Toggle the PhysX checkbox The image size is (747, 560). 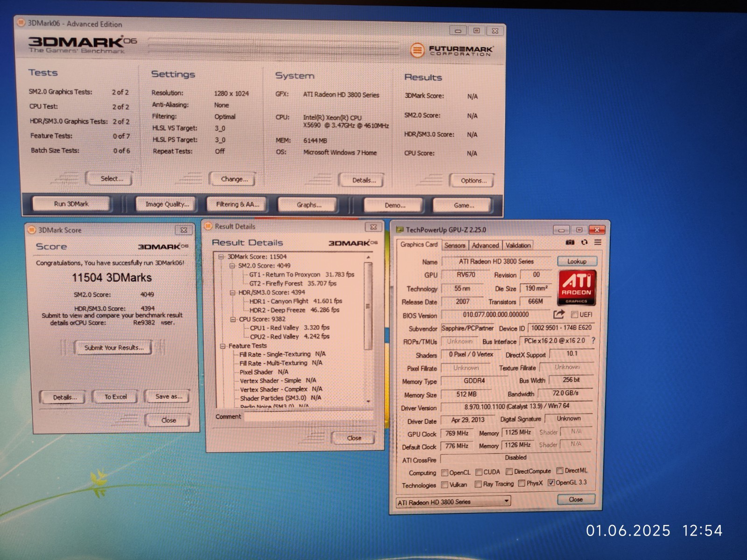(521, 483)
